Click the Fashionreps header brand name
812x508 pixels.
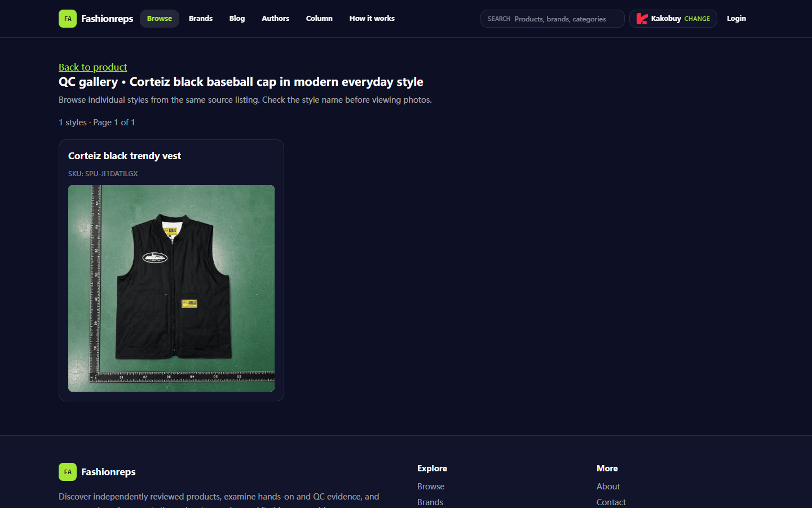point(107,19)
